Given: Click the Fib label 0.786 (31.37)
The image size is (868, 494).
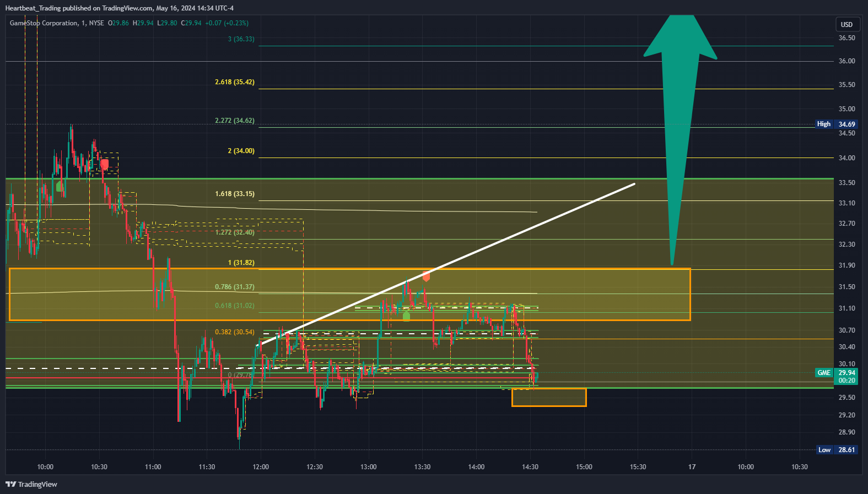Looking at the screenshot, I should tap(235, 287).
